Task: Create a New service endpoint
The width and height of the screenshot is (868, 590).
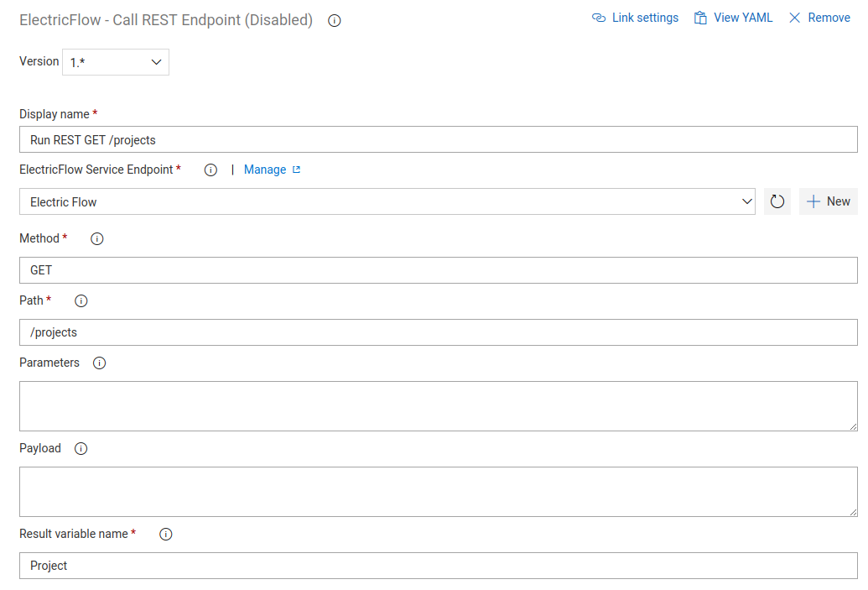Action: (828, 201)
